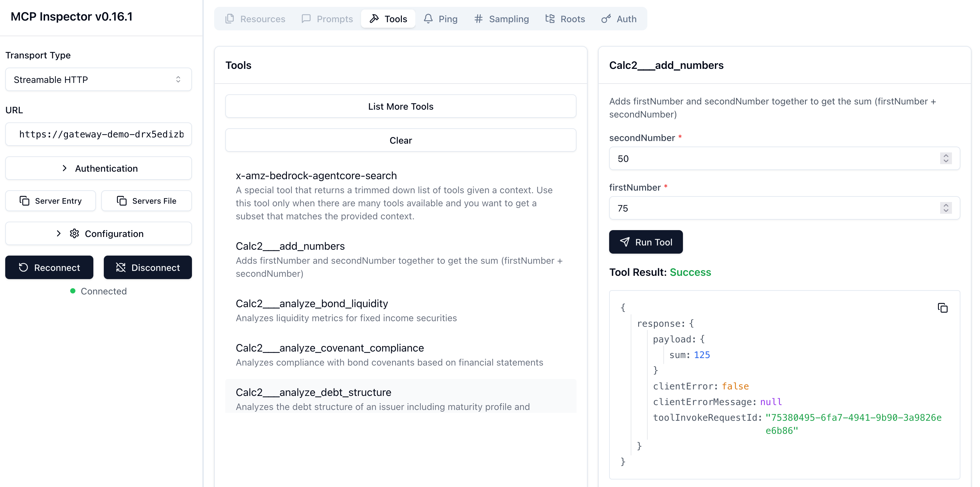
Task: Click the Auth key icon
Action: tap(606, 19)
